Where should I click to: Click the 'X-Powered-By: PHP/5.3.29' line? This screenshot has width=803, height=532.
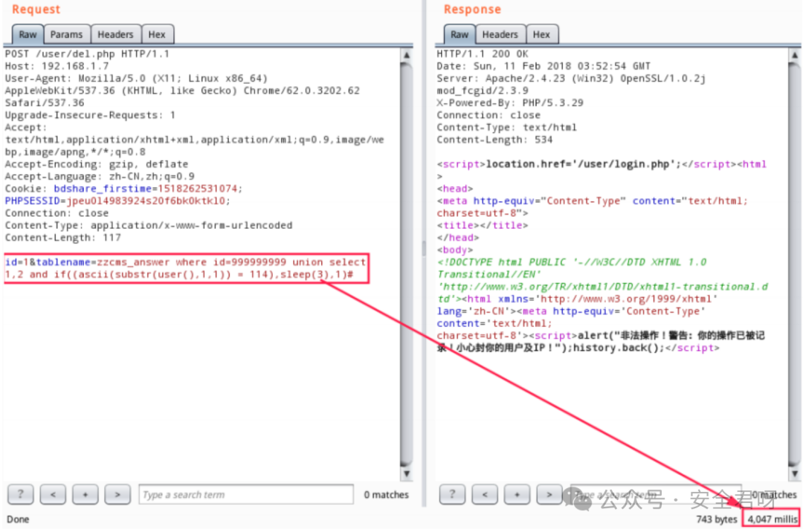click(509, 103)
